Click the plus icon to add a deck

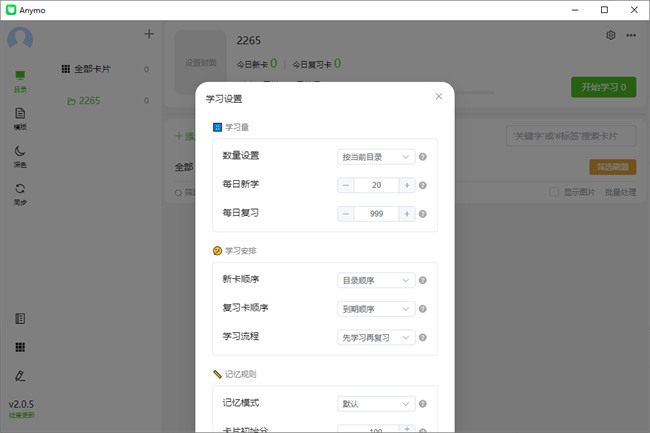pos(149,34)
